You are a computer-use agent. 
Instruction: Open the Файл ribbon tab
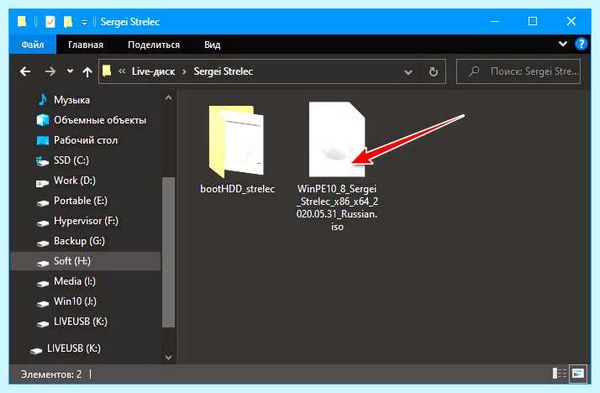click(33, 45)
